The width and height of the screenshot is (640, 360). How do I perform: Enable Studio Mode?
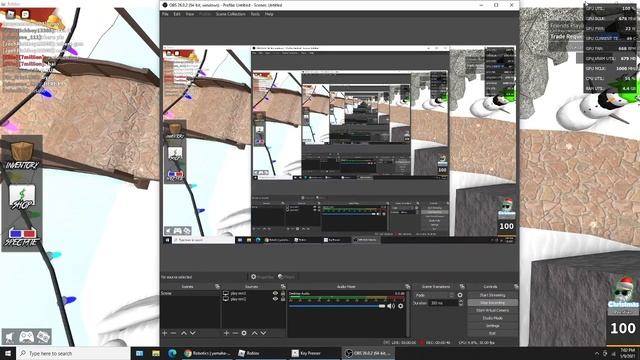click(x=493, y=318)
